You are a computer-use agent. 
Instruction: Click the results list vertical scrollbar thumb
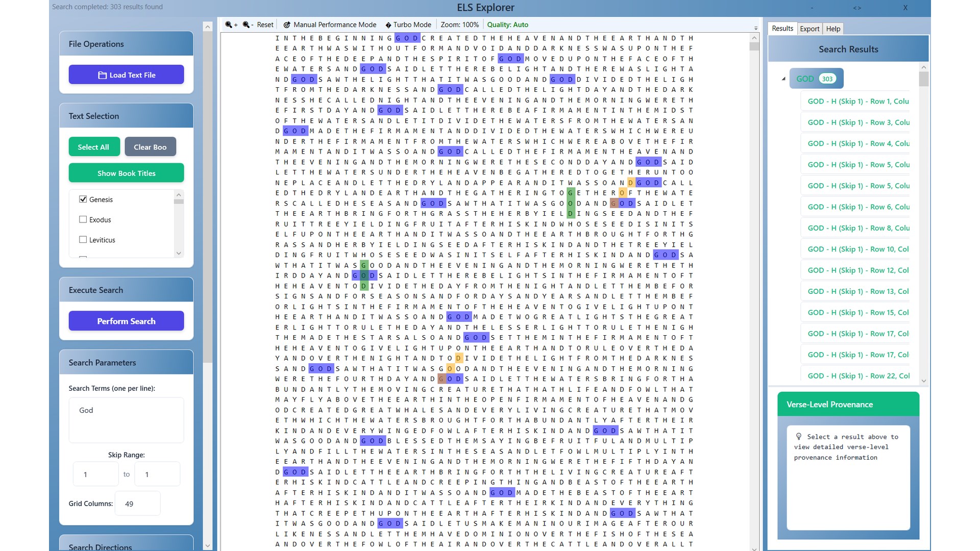point(923,79)
